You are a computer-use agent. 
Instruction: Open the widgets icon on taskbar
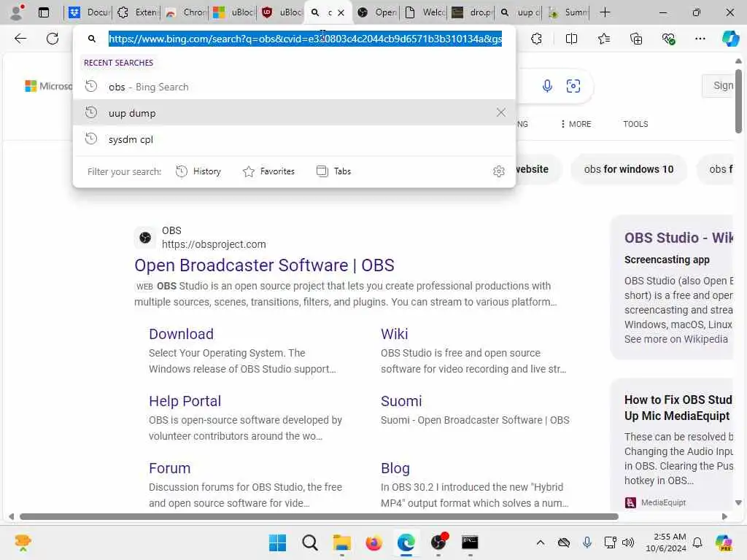[x=23, y=542]
